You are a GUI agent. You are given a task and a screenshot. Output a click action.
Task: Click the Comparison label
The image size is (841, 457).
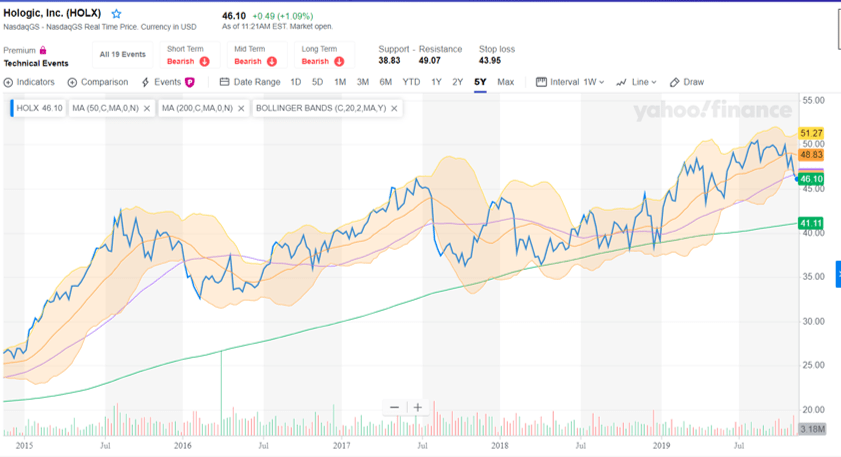pyautogui.click(x=105, y=82)
